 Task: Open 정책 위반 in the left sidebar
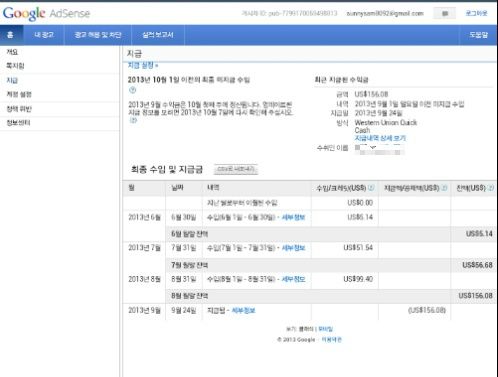click(19, 109)
